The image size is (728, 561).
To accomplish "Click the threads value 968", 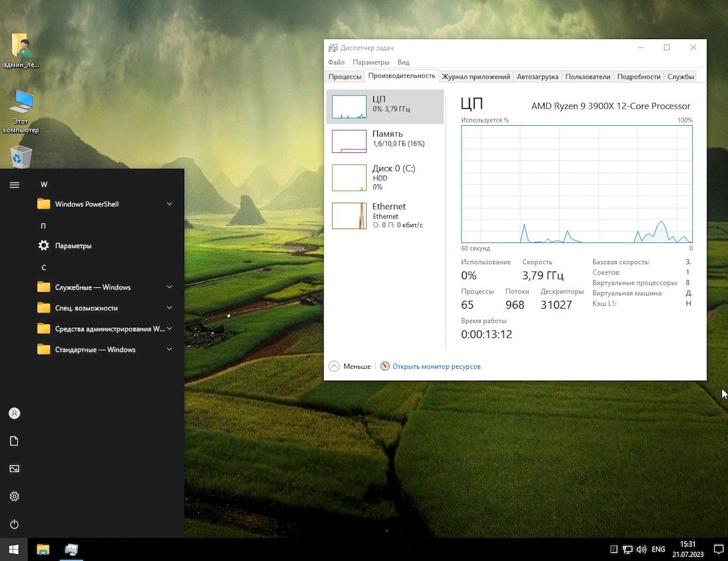I will click(x=515, y=305).
